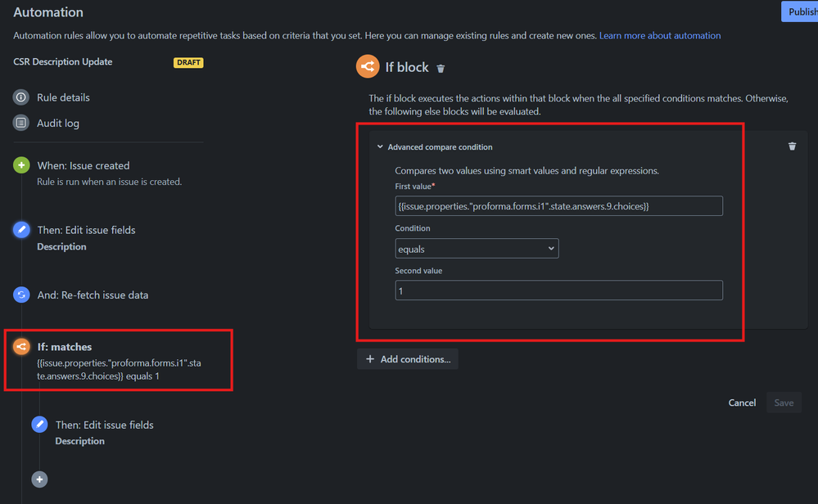Select When: Issue created component
The image size is (818, 504).
pos(84,165)
